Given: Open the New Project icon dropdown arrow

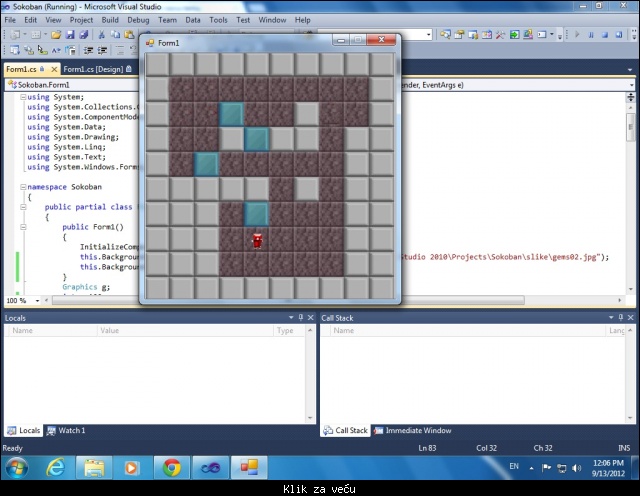Looking at the screenshot, I should 24,35.
